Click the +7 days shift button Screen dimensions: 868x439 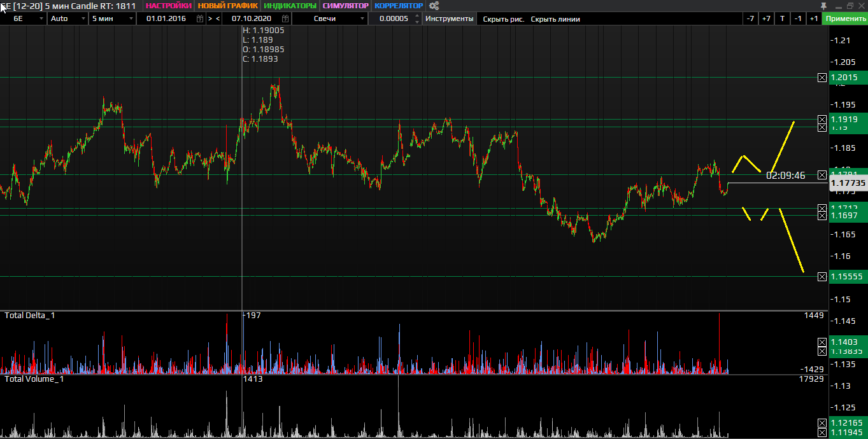(766, 18)
